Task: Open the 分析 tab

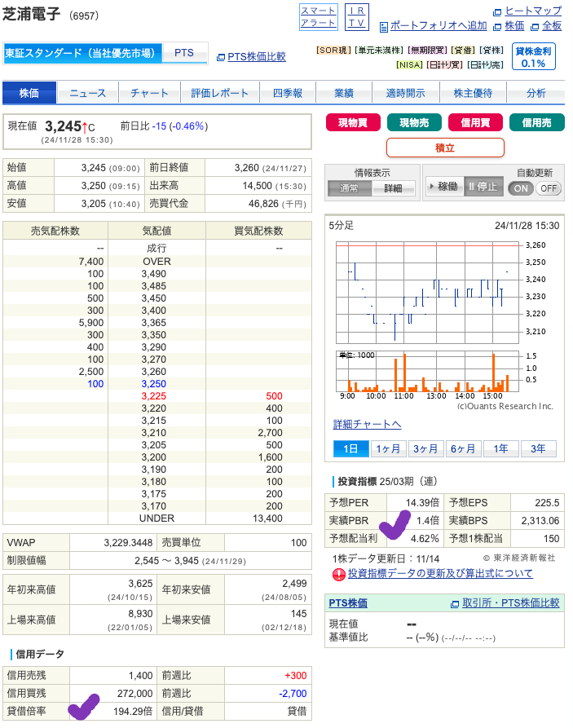Action: (x=536, y=93)
